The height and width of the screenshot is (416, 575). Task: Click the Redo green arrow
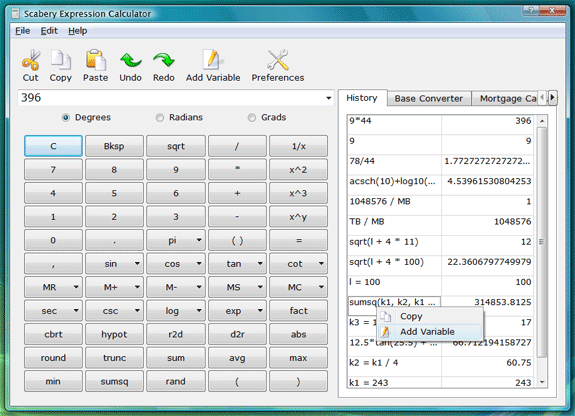coord(164,60)
